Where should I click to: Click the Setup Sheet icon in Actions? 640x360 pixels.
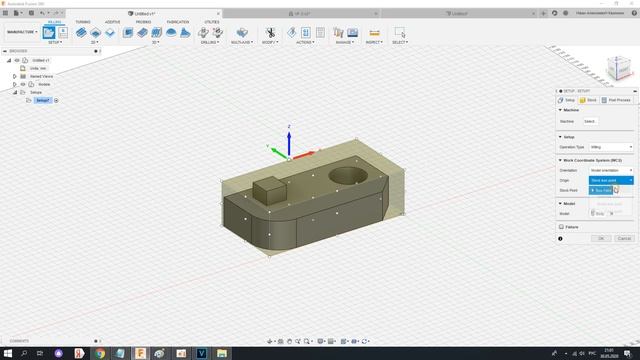(x=320, y=33)
